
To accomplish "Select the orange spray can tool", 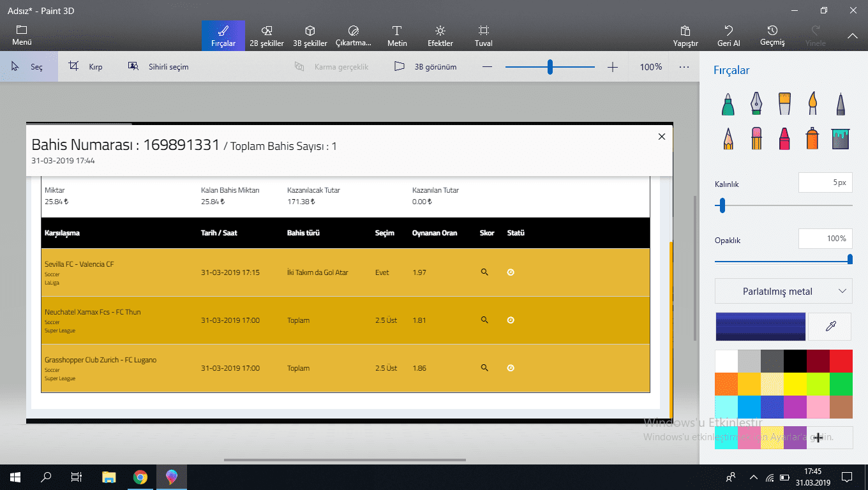I will tap(812, 138).
